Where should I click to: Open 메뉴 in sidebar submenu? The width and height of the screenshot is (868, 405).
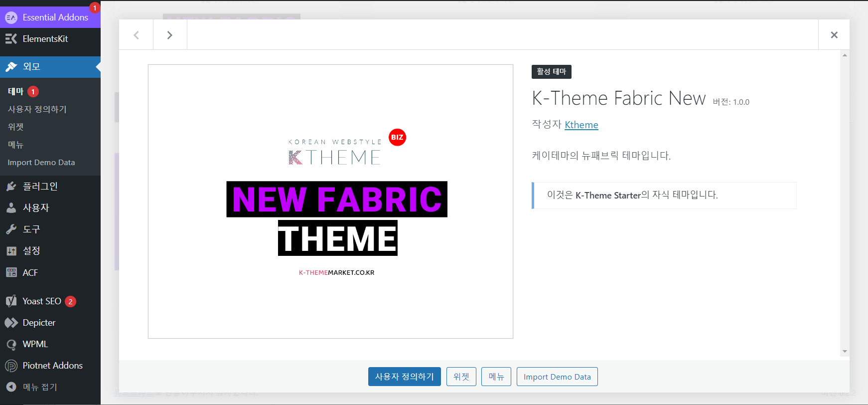pos(15,145)
